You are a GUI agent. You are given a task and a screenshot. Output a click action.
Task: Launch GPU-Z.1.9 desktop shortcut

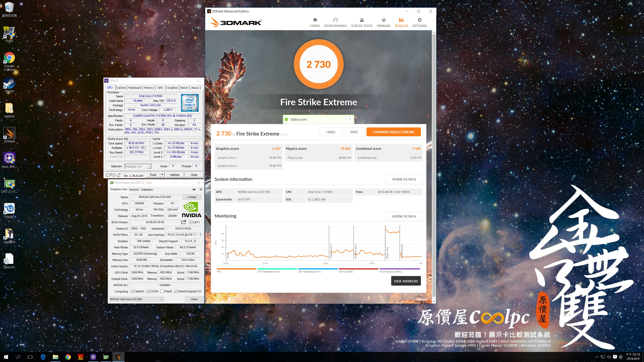[x=9, y=186]
